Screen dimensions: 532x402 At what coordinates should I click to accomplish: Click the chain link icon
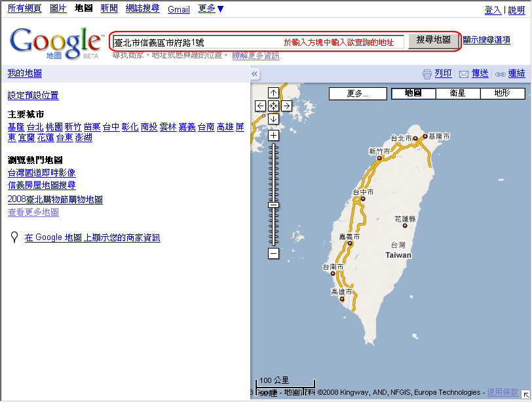pos(500,74)
